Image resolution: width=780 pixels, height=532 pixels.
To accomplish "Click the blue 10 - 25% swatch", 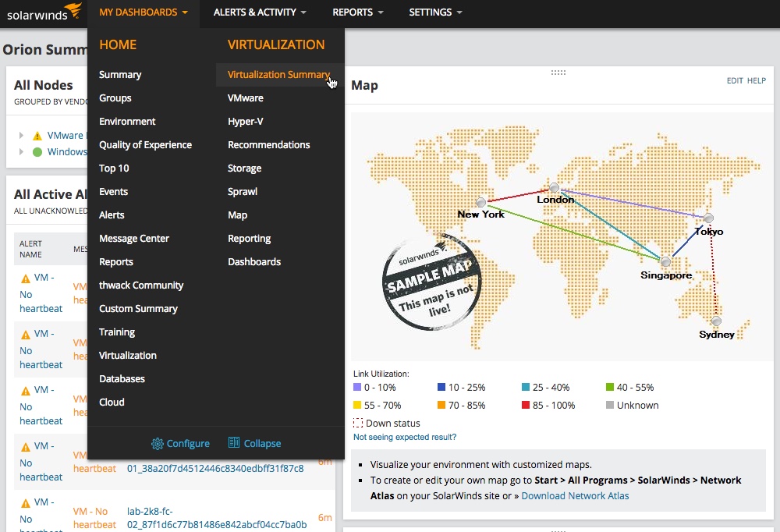I will [x=441, y=387].
